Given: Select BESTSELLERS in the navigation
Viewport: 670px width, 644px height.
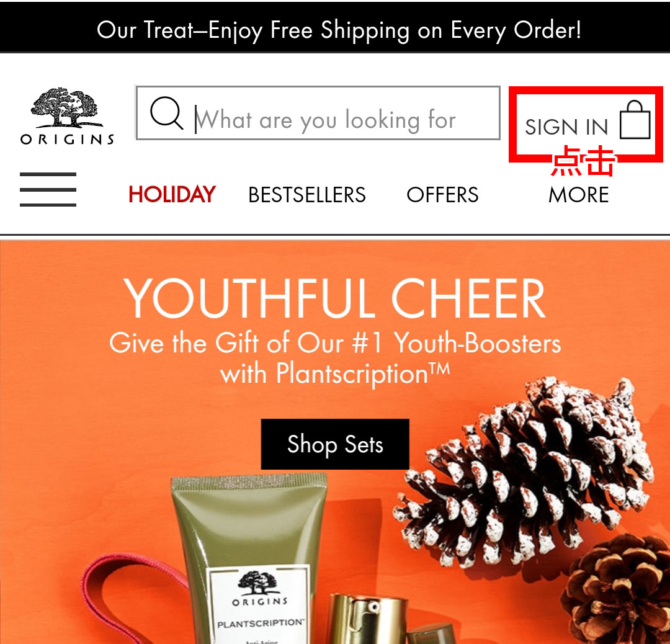Looking at the screenshot, I should (x=307, y=195).
